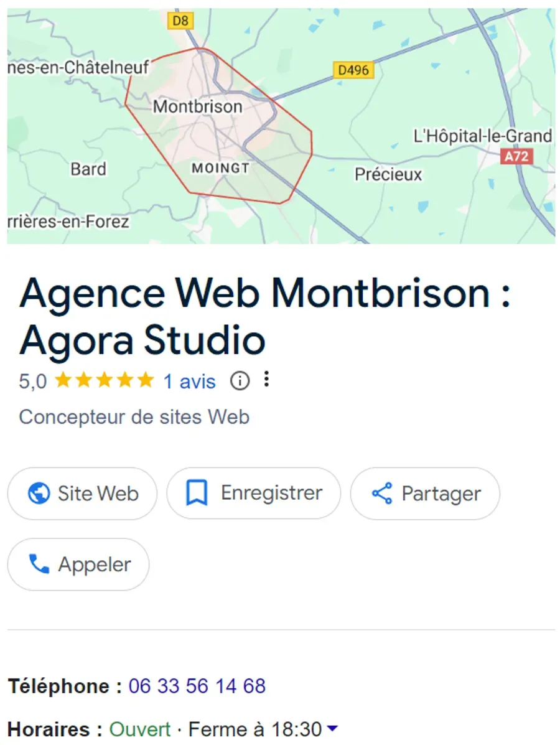Click the fifth gold rating star
Viewport: 560px width, 745px height.
[144, 380]
